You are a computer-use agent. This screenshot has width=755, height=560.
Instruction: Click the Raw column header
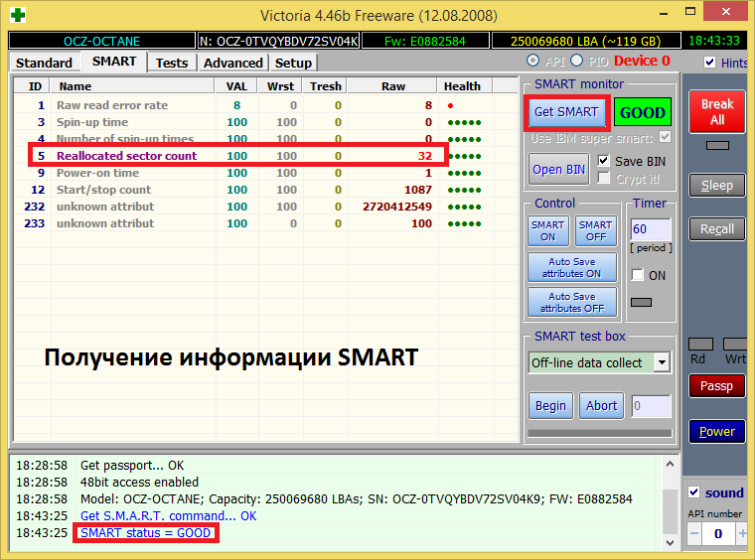pos(393,86)
